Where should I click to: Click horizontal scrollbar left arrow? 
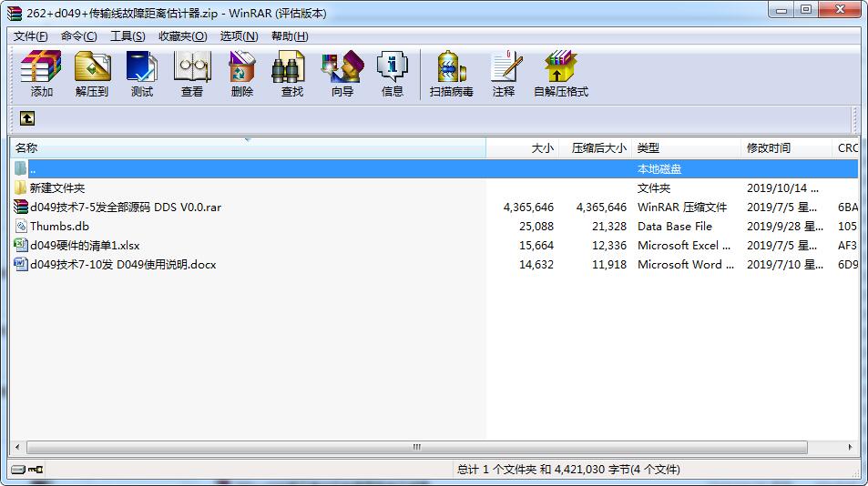(17, 447)
